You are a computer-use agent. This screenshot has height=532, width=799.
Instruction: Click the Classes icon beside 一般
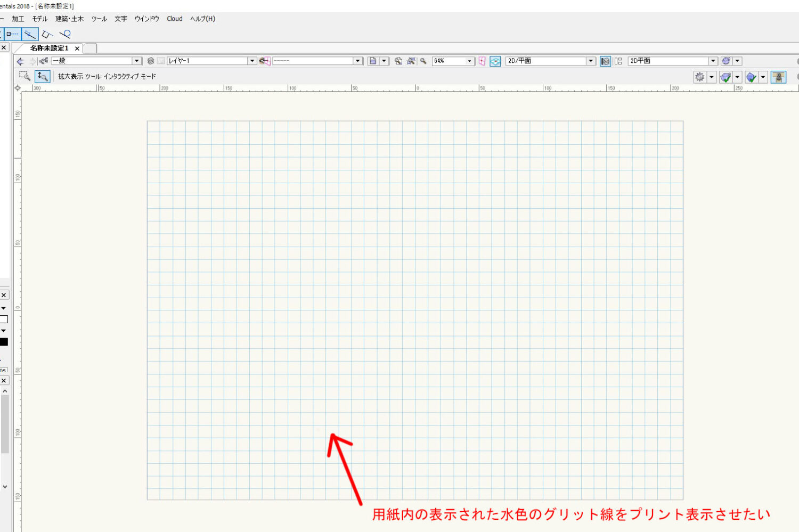pyautogui.click(x=44, y=61)
